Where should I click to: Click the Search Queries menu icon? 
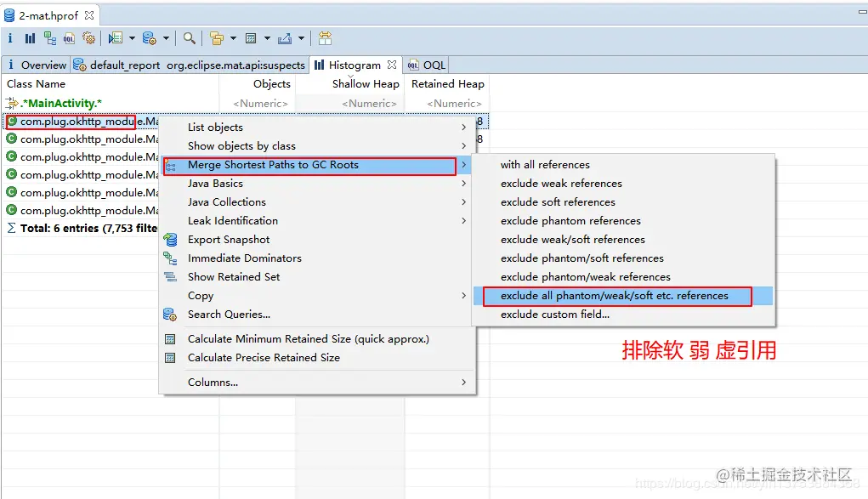click(170, 315)
